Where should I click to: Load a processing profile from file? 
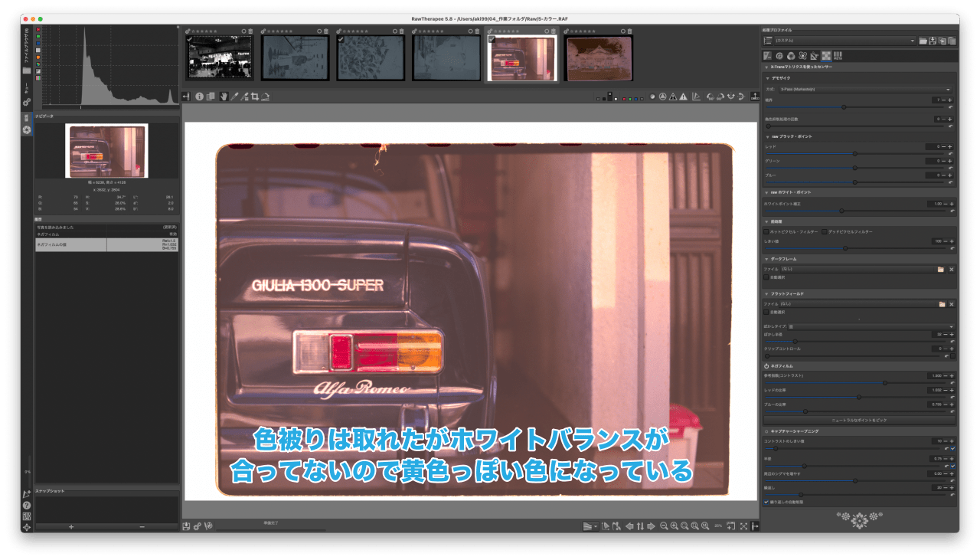tap(923, 41)
